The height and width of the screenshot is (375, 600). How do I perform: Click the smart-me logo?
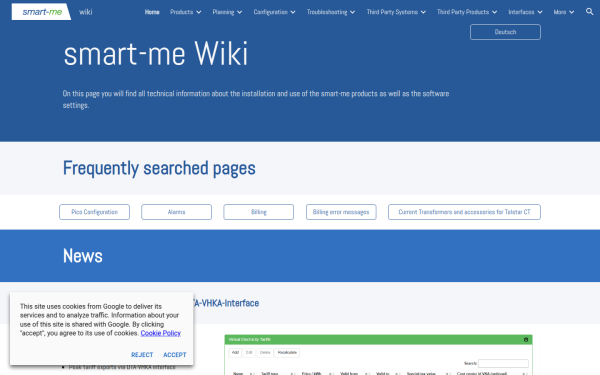click(x=41, y=12)
